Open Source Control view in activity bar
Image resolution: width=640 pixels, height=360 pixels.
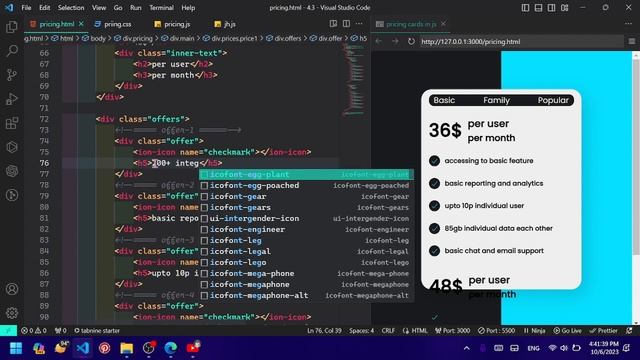tap(12, 75)
